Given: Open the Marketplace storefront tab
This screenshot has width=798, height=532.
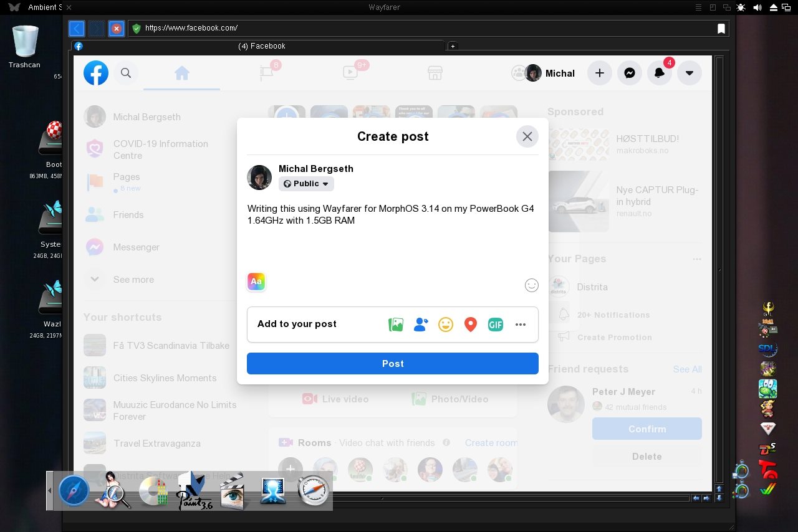Looking at the screenshot, I should (435, 73).
